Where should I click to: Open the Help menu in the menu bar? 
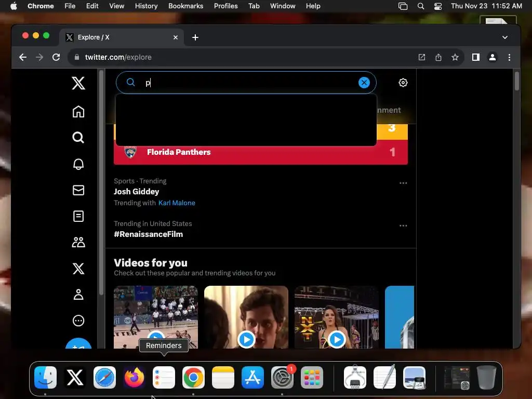click(x=313, y=6)
